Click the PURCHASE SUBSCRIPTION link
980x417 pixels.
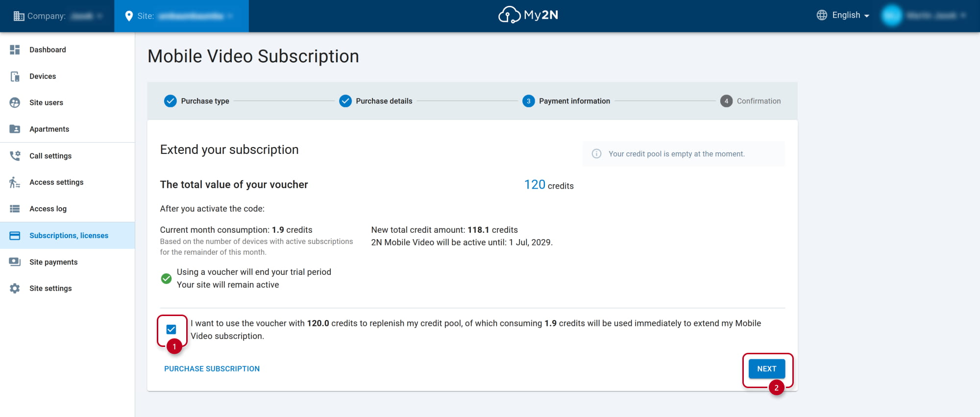[x=212, y=368]
